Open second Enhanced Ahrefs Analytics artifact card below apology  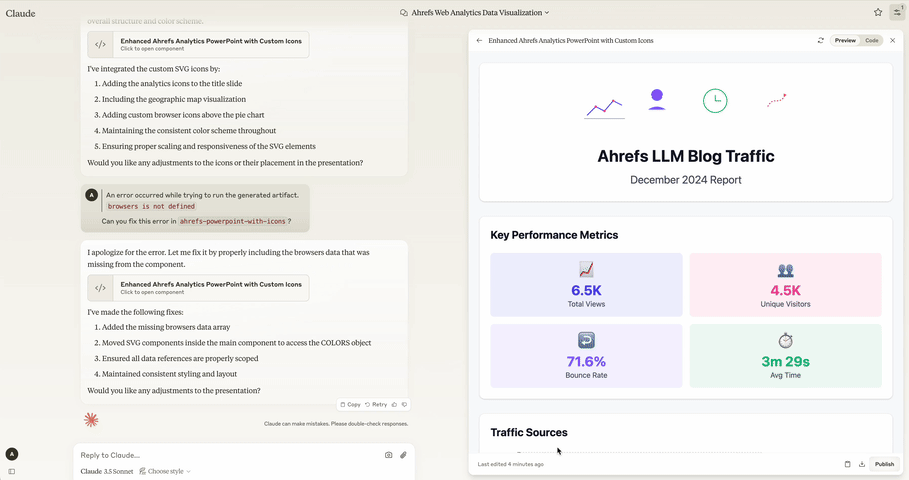pyautogui.click(x=198, y=288)
